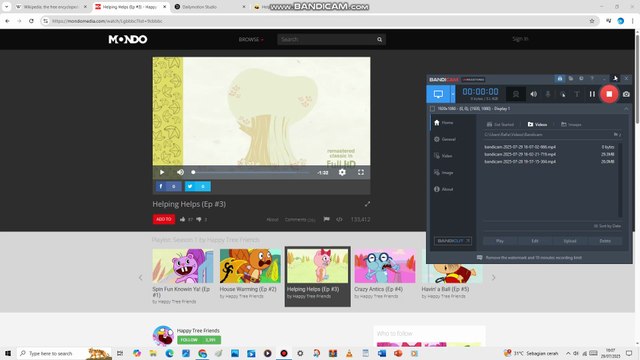Open Bandicam help question mark icon

point(592,78)
